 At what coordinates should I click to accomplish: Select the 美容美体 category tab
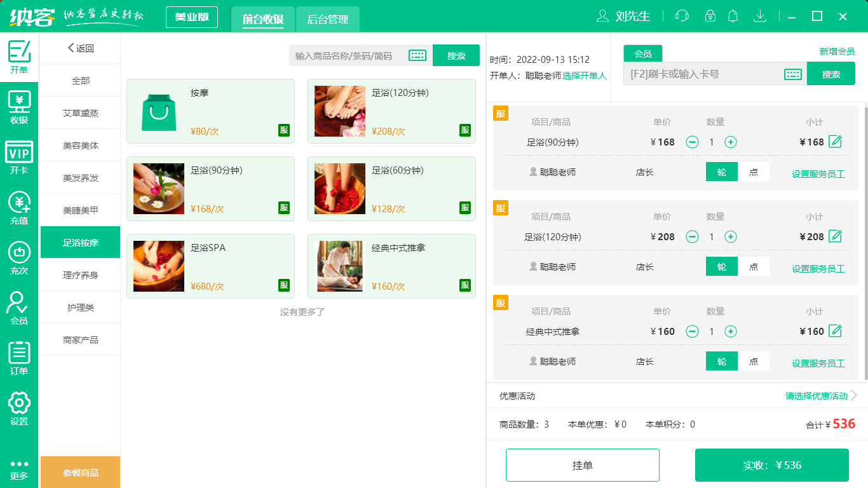tap(80, 145)
